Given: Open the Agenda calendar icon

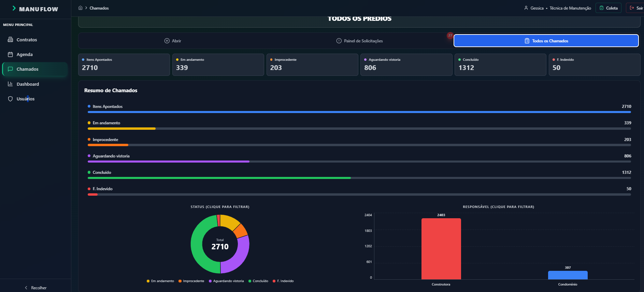Looking at the screenshot, I should [10, 54].
